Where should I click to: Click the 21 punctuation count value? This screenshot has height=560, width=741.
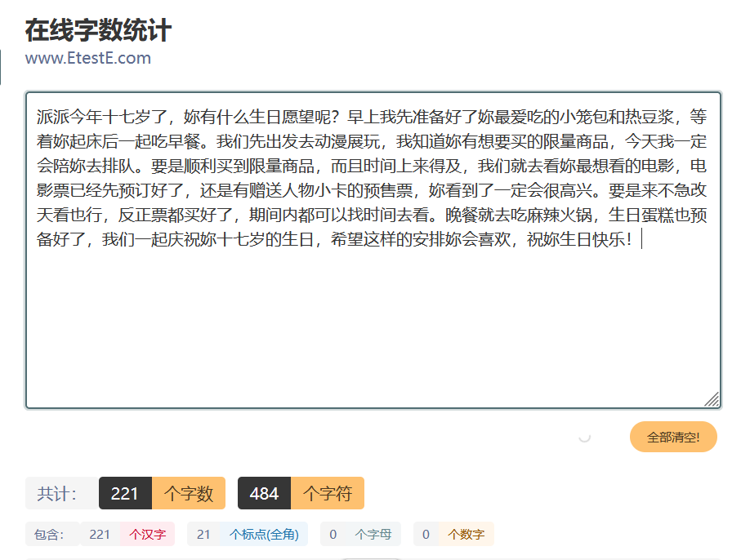[203, 535]
